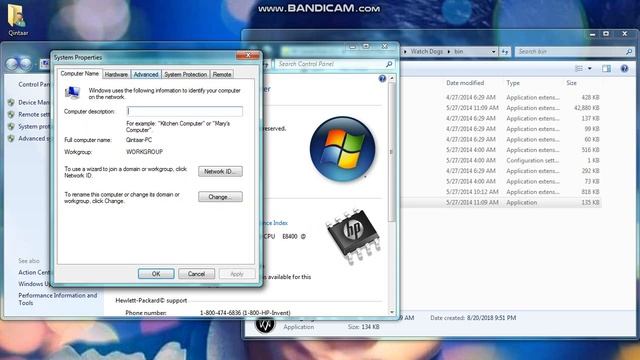
Task: Select the Configuration settings file row
Action: point(500,160)
